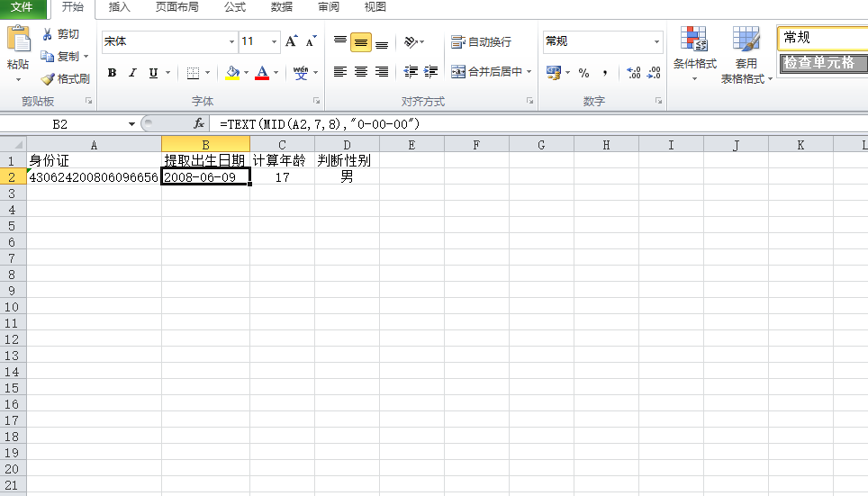Viewport: 868px width, 496px height.
Task: Select cell D2 containing 男
Action: [x=347, y=177]
